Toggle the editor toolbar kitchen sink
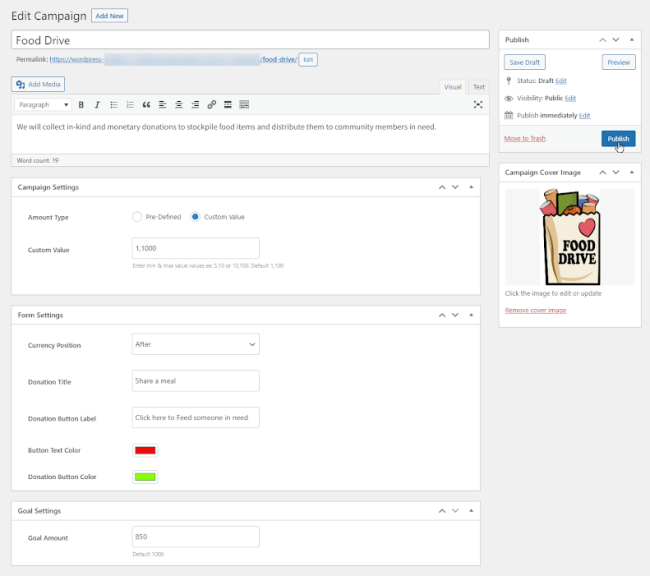Image resolution: width=650 pixels, height=576 pixels. [244, 105]
